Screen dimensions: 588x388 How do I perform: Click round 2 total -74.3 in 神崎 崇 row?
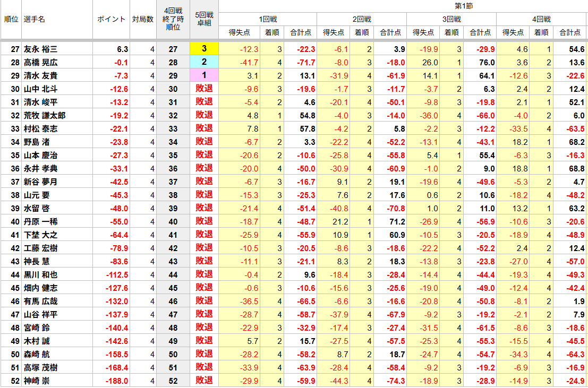pos(396,381)
